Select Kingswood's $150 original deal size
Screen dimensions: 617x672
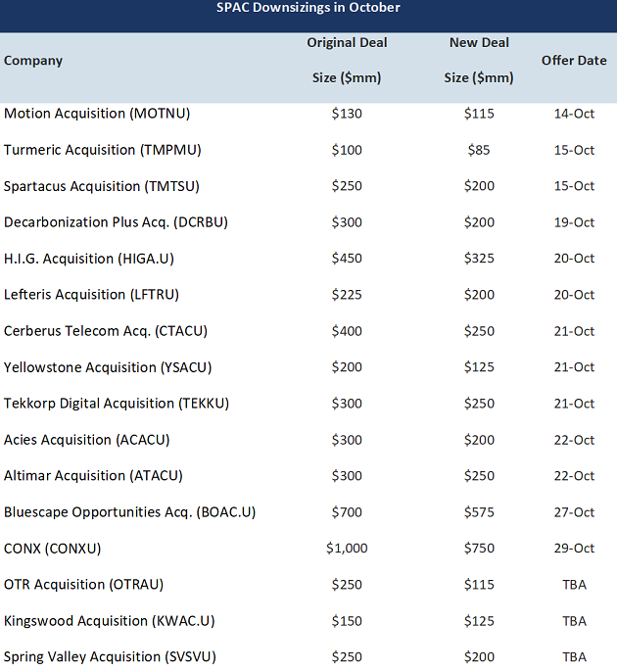[347, 621]
